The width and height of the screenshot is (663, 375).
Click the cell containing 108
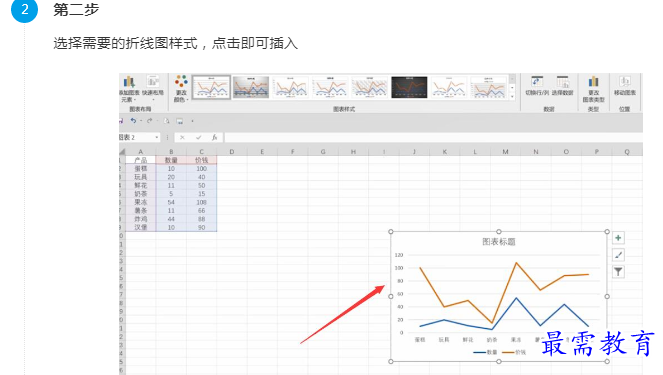[x=201, y=202]
